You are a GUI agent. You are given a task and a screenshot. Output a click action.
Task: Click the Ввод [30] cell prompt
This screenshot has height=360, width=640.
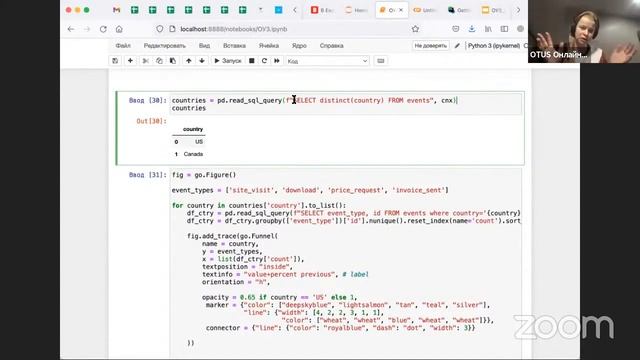pos(148,100)
